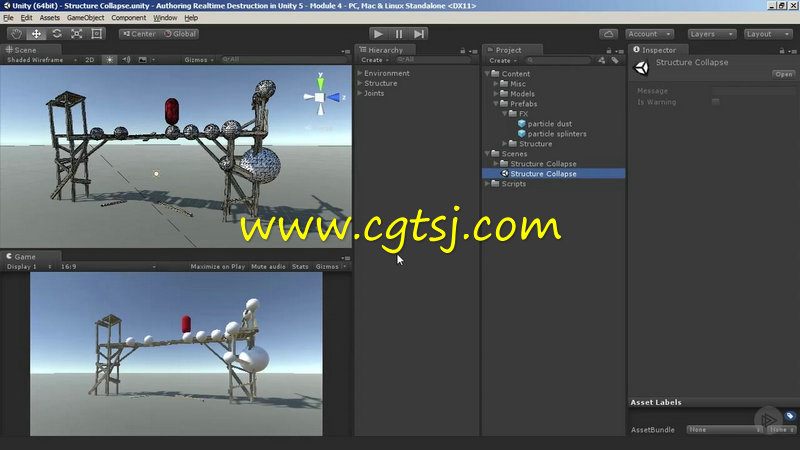Screen dimensions: 800x450
Task: Collapse the Prefabs folder
Action: 495,104
